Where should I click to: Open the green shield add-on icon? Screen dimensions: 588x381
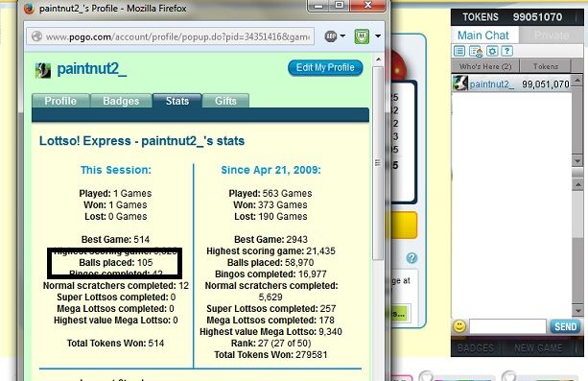362,36
